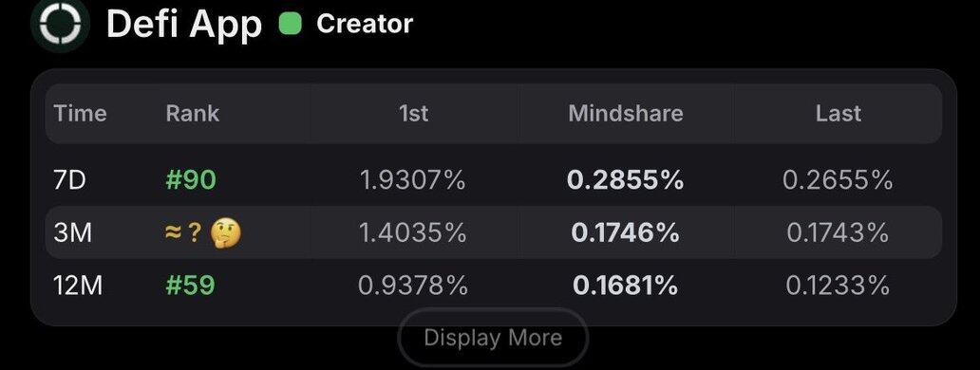Image resolution: width=980 pixels, height=370 pixels.
Task: Click the green #90 rank value
Action: [191, 180]
